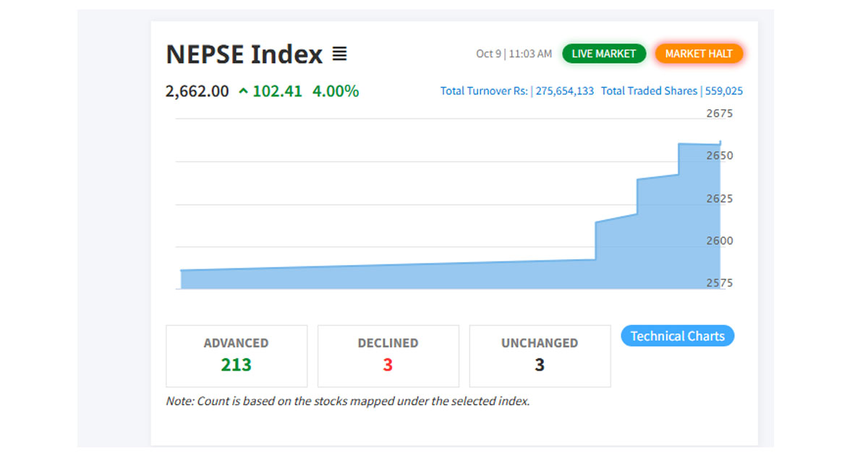The width and height of the screenshot is (868, 456).
Task: Click the green up-arrow change indicator
Action: coord(243,91)
